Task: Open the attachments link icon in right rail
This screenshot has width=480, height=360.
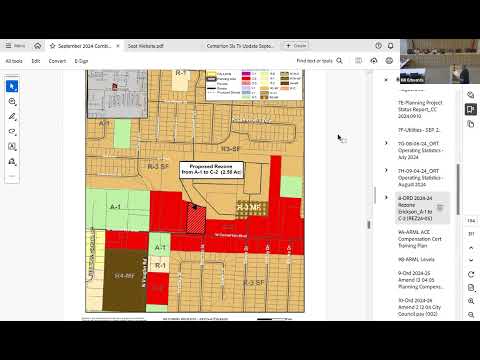Action: click(471, 95)
